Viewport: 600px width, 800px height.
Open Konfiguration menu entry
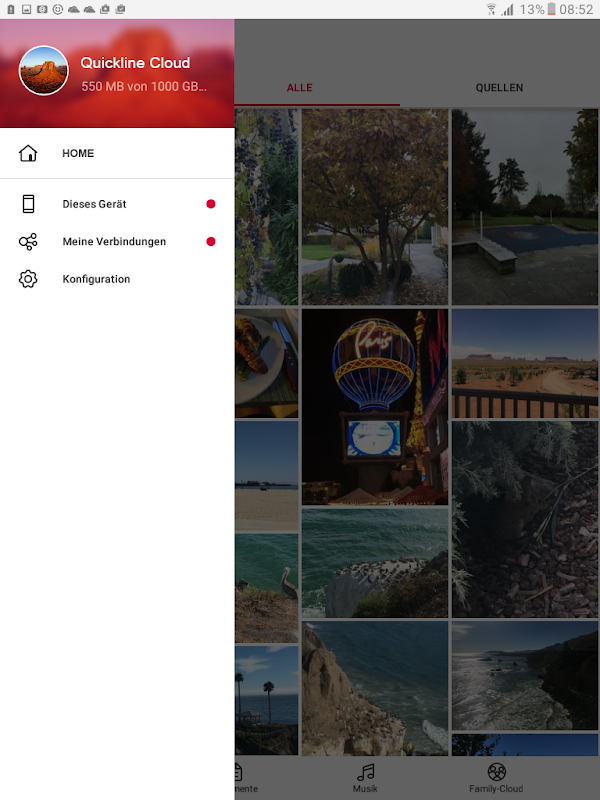pyautogui.click(x=117, y=279)
